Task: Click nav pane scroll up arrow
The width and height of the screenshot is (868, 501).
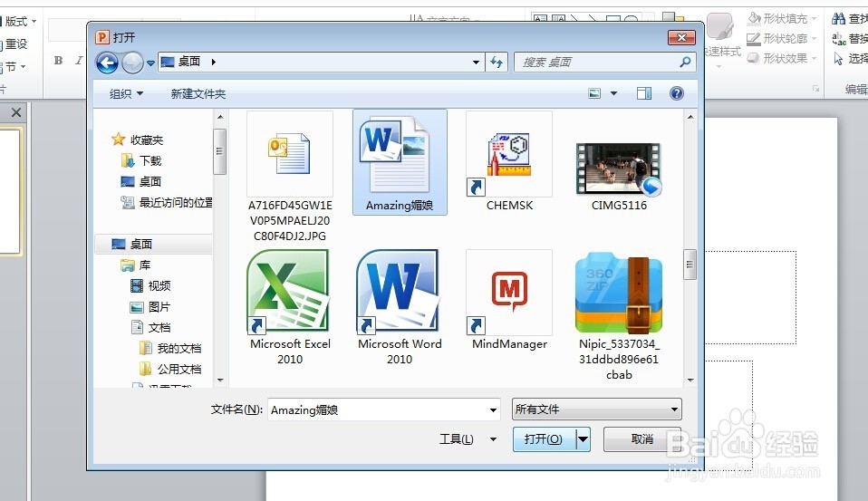Action: 220,117
